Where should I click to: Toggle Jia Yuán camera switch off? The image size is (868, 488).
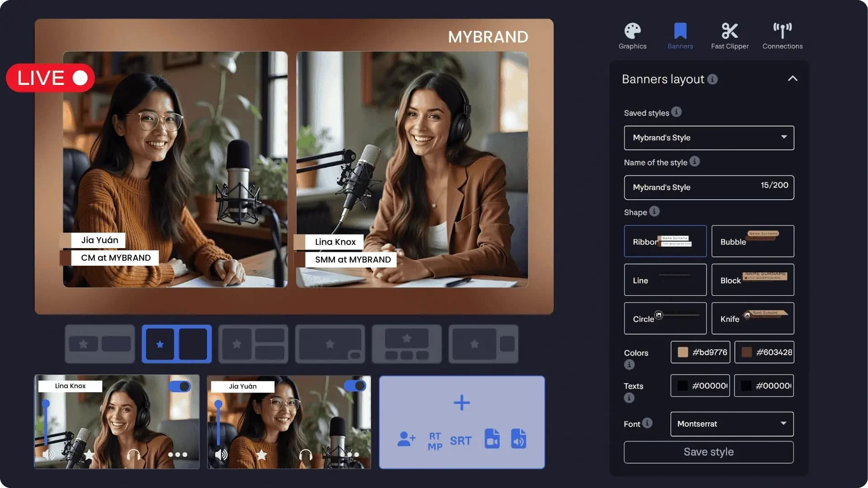pos(355,386)
